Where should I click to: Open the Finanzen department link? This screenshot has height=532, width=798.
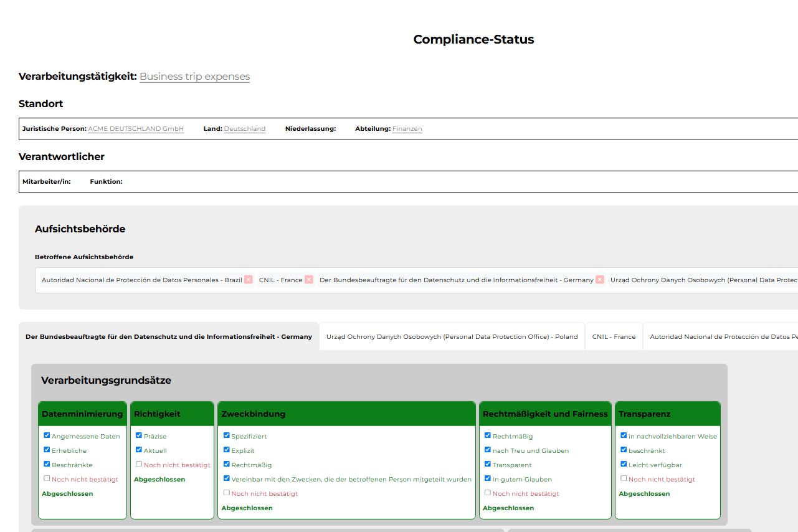click(x=407, y=128)
